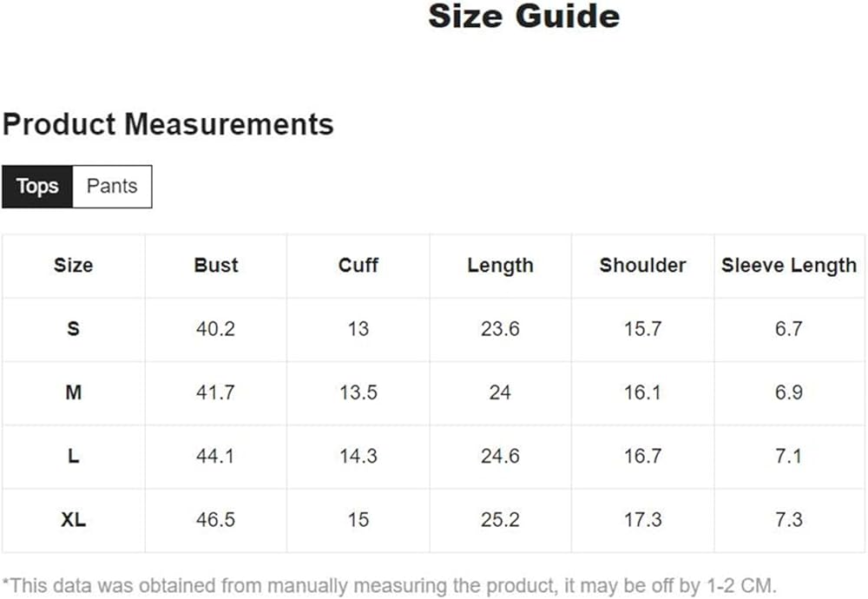This screenshot has height=599, width=868.
Task: Click the 17.3 shoulder value for XL
Action: click(642, 520)
